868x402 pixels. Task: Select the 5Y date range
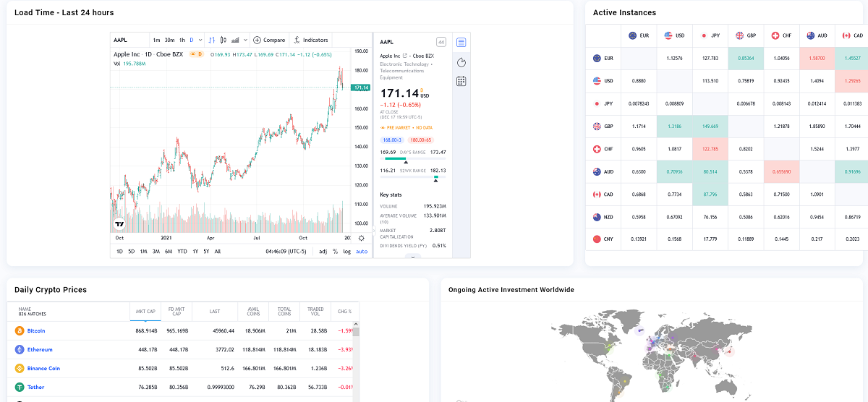pos(206,251)
